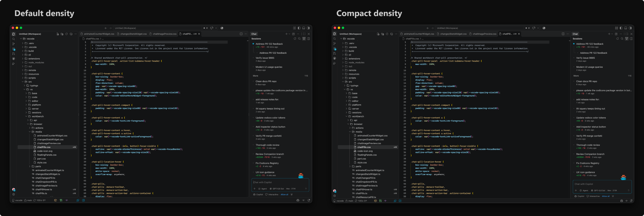This screenshot has width=644, height=216.
Task: Select Chat tab in Compact density window
Action: 575,34
